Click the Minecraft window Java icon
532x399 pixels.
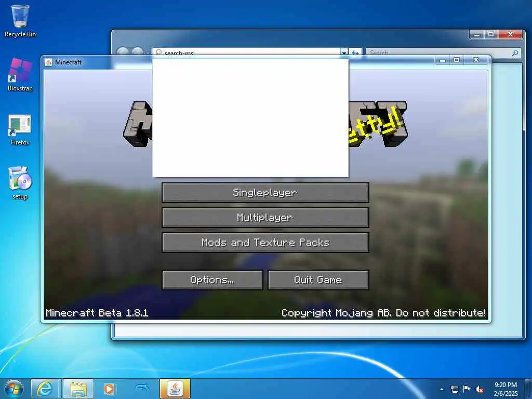[48, 62]
